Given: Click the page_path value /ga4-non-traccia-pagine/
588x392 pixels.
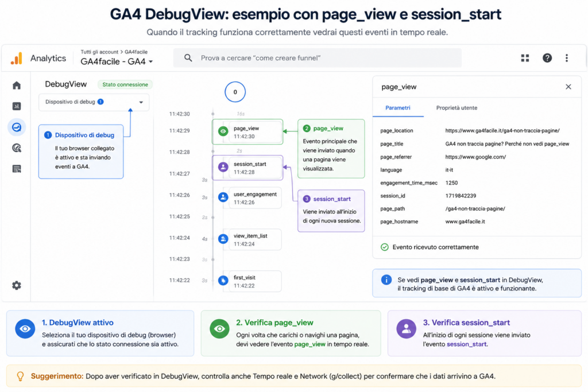Looking at the screenshot, I should [x=475, y=209].
